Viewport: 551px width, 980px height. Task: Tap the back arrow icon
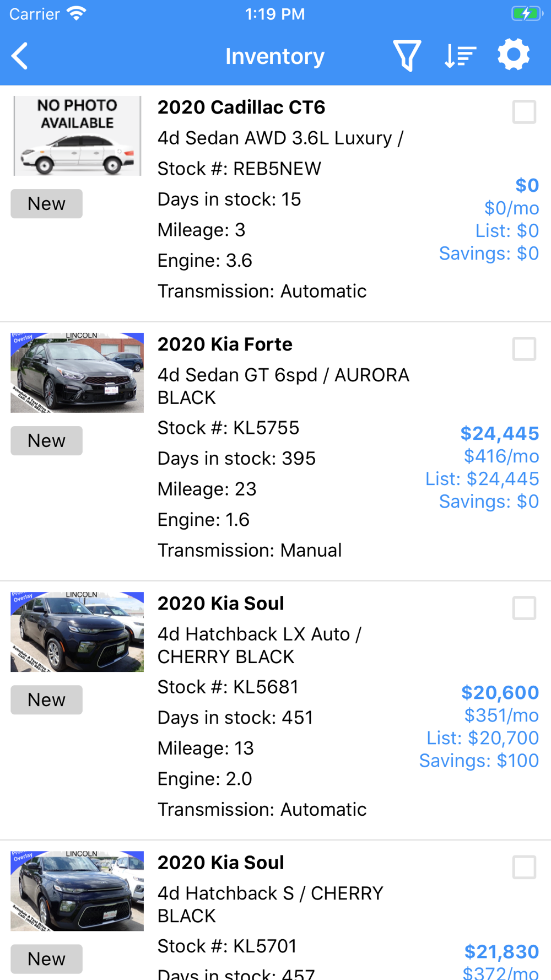pyautogui.click(x=20, y=56)
